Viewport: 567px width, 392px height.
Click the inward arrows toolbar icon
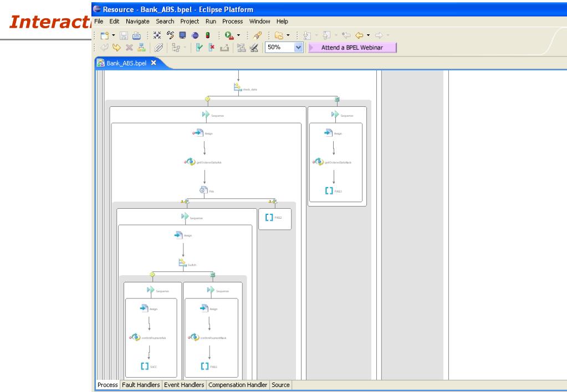pyautogui.click(x=157, y=35)
